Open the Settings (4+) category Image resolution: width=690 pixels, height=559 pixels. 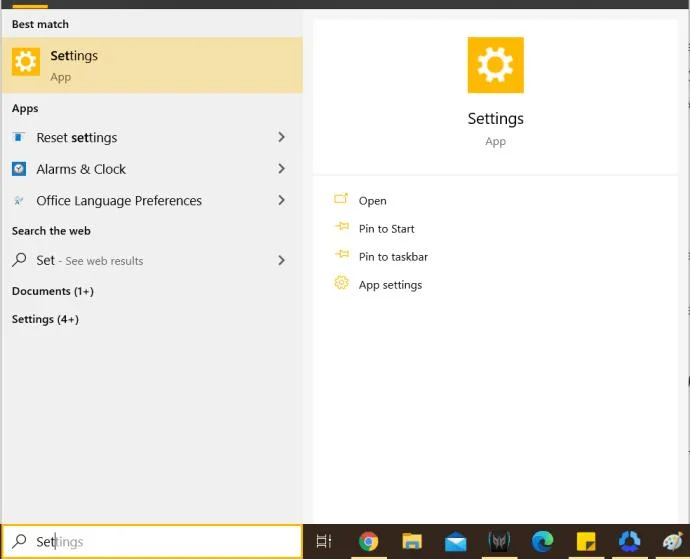(45, 320)
